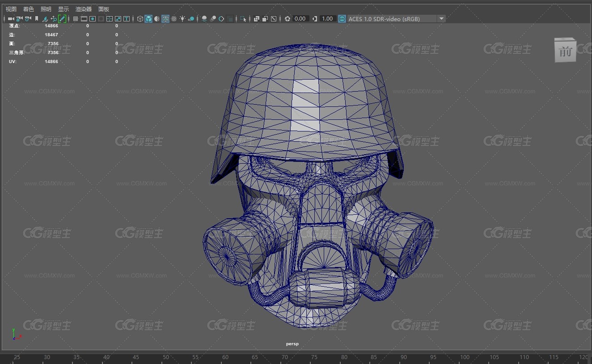Click the Exposure aperture icon
This screenshot has height=364, width=592.
[288, 19]
